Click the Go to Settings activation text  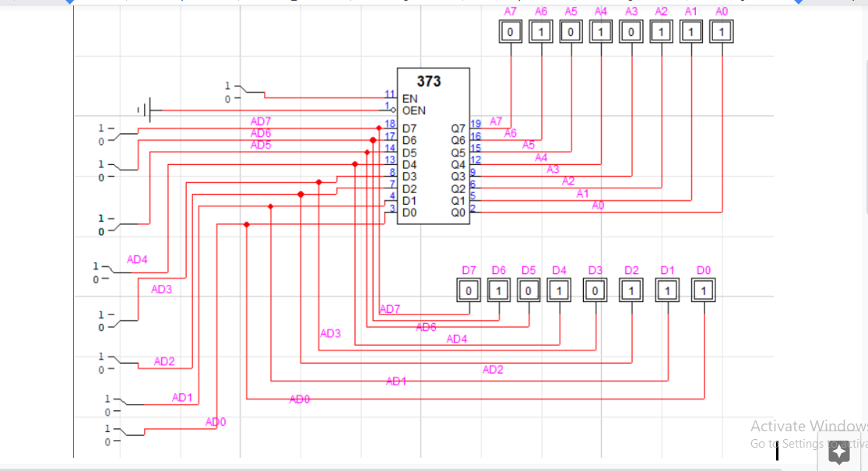click(786, 444)
